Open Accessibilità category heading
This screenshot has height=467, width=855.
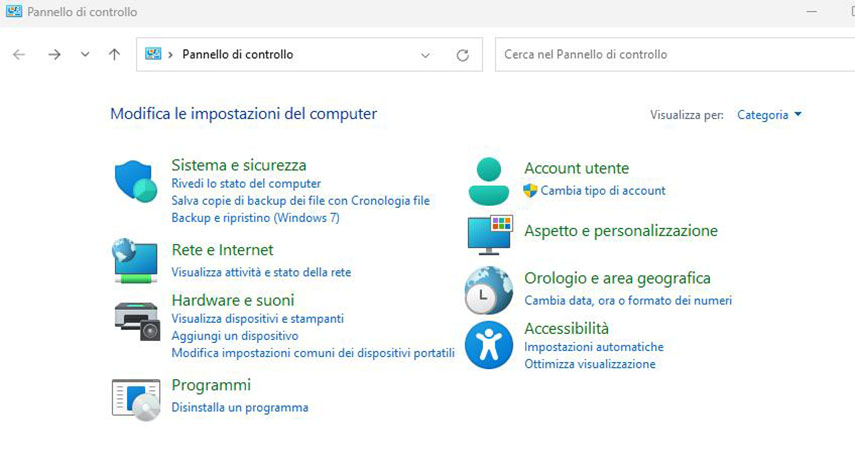point(567,328)
